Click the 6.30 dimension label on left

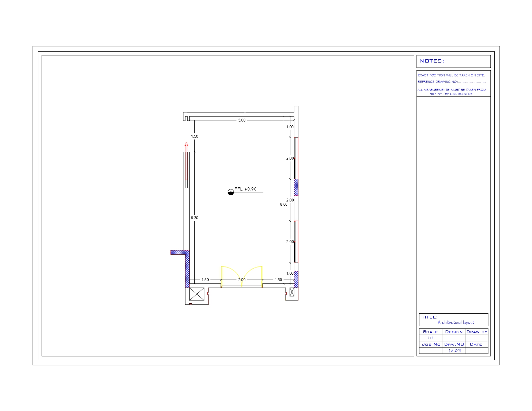coord(194,218)
